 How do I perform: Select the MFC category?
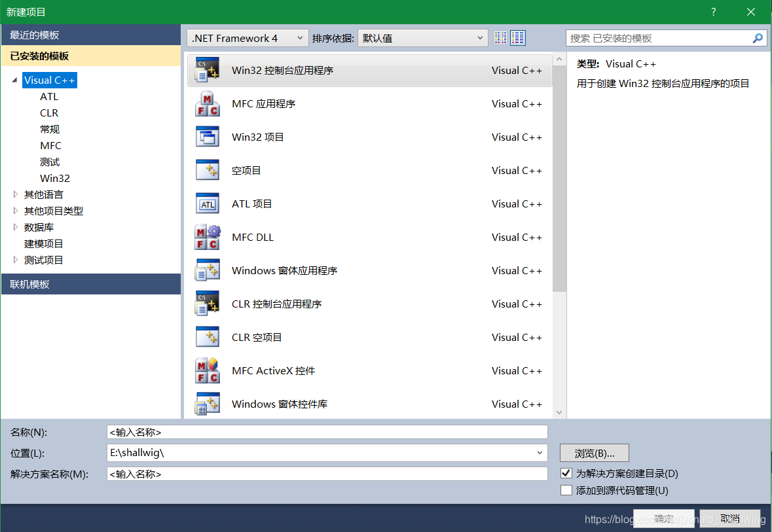[x=50, y=146]
